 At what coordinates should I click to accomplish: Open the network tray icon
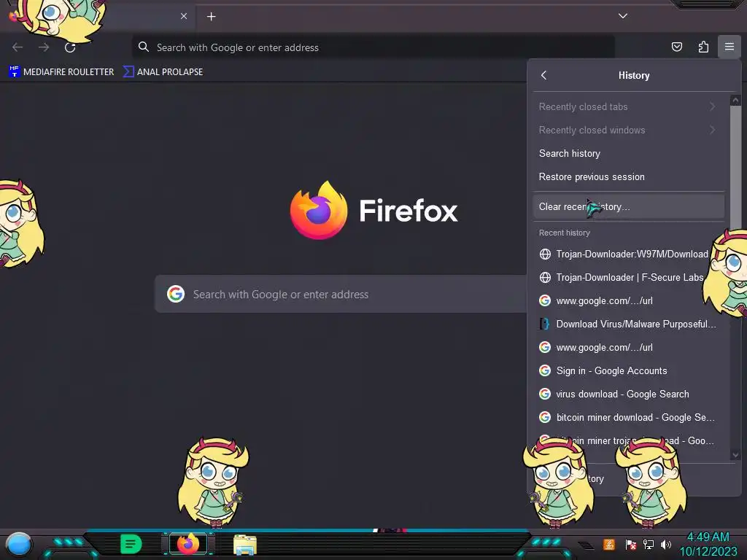tap(649, 544)
